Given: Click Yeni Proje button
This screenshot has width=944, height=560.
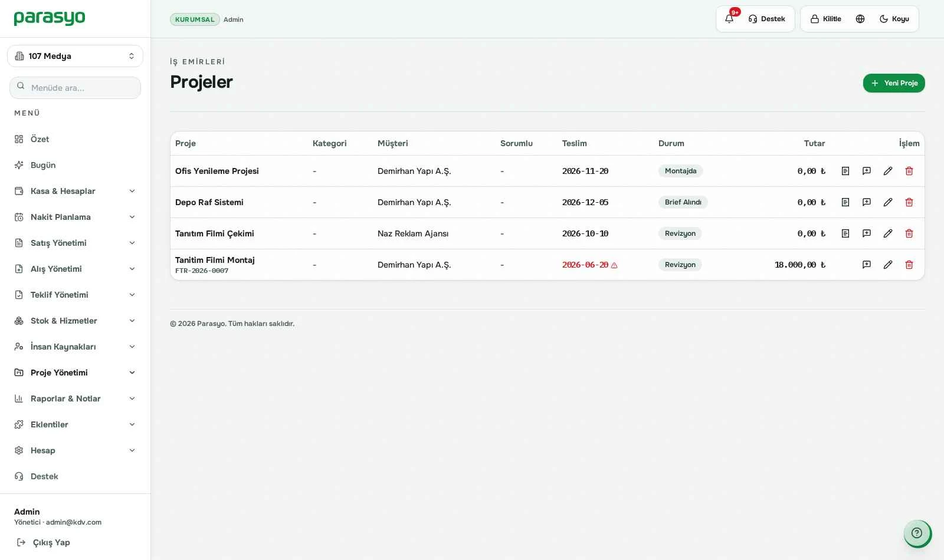Looking at the screenshot, I should coord(894,83).
